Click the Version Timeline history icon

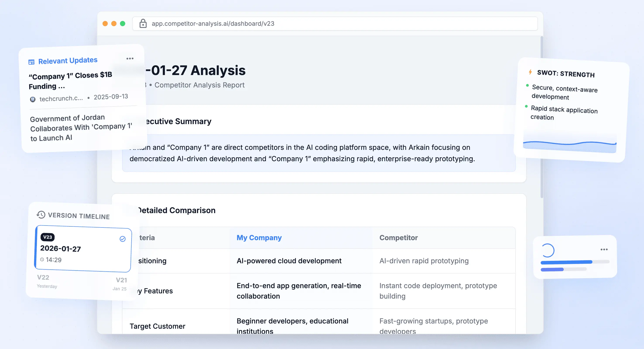41,215
